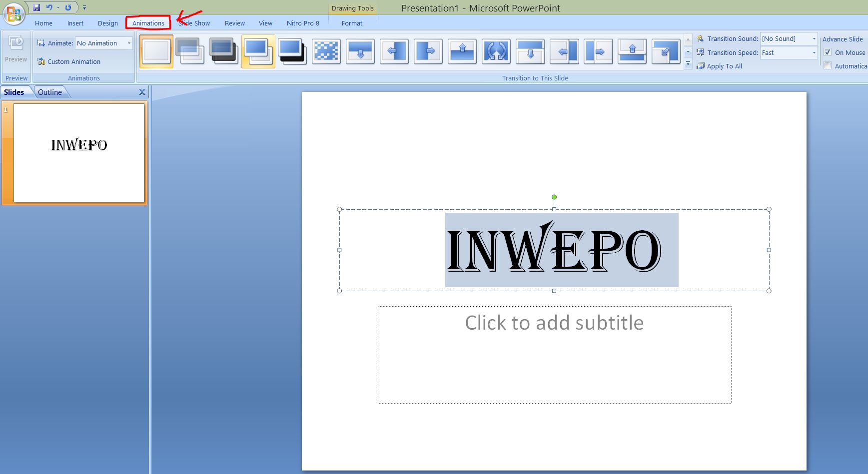Open the Nitro Pro 8 tab

pyautogui.click(x=303, y=23)
